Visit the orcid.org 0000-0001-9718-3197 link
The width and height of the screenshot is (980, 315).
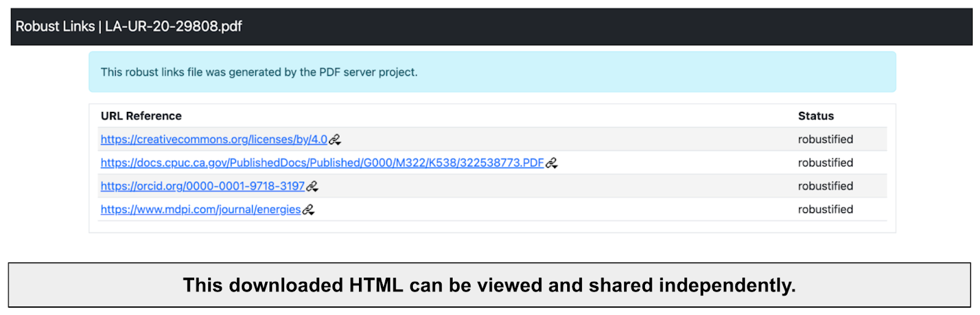coord(203,186)
